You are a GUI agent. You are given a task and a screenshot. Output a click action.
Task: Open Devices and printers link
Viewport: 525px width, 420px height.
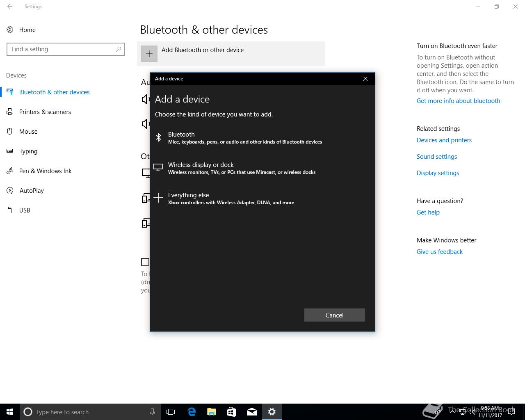[x=444, y=140]
